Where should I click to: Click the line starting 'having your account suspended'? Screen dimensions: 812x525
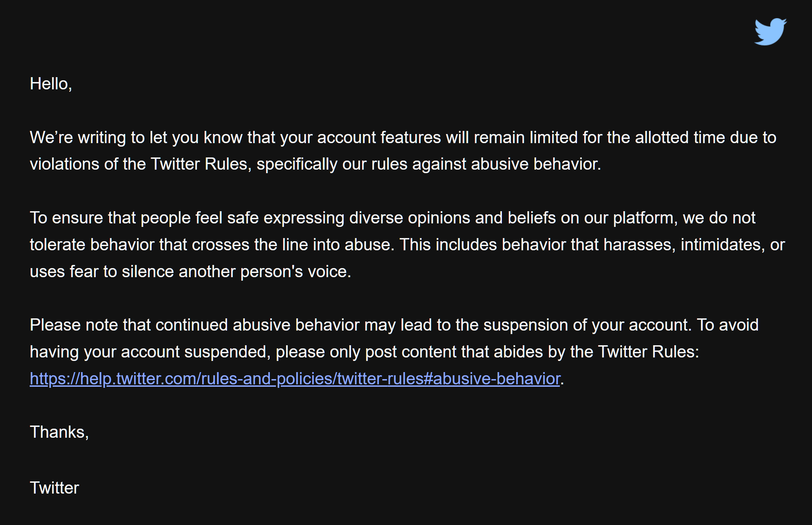coord(364,352)
